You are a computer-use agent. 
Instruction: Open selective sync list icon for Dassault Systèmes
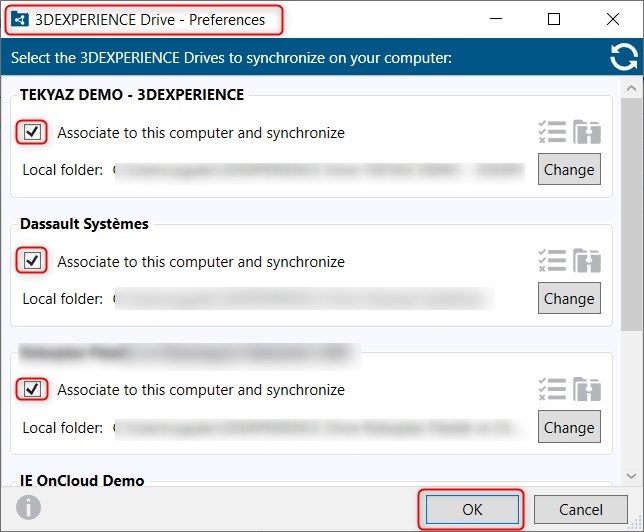(x=552, y=260)
